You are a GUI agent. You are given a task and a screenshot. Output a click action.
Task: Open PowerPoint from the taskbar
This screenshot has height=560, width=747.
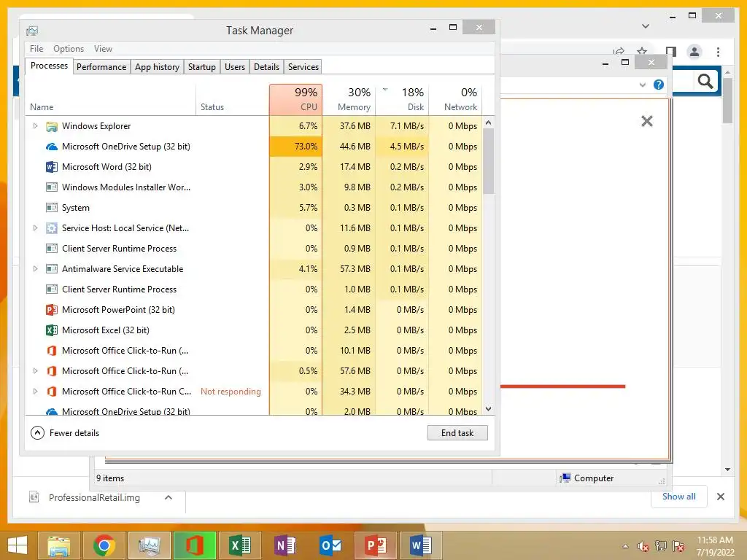tap(376, 545)
